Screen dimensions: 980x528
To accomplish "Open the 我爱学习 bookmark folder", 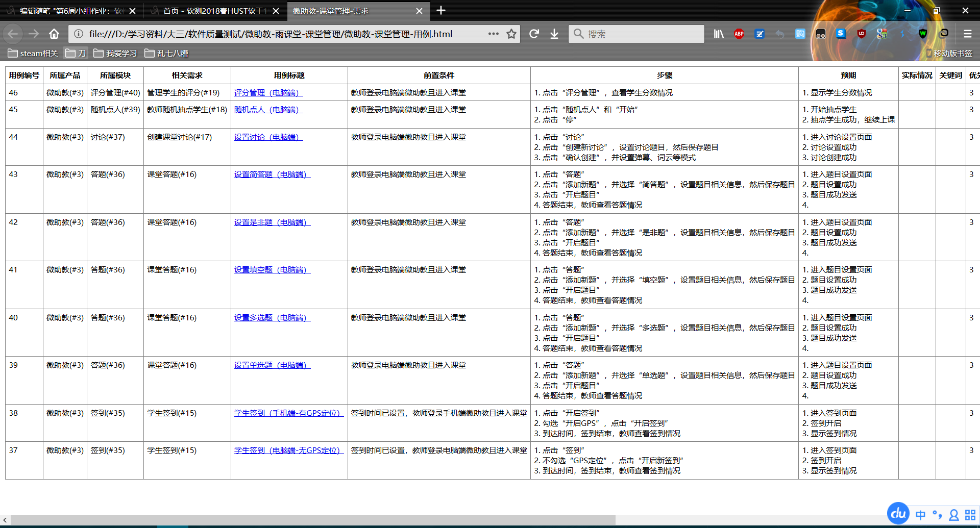I will pyautogui.click(x=115, y=53).
